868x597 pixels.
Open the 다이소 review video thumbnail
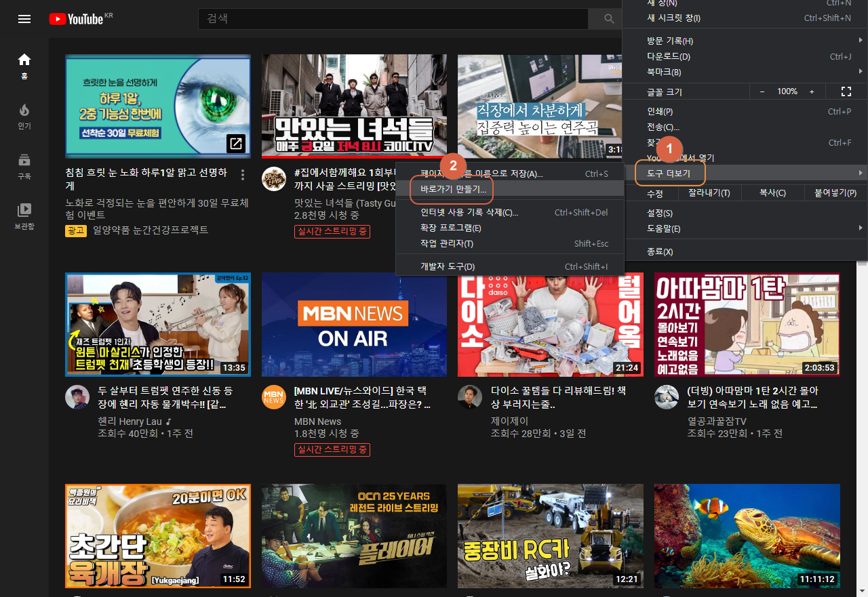pos(551,325)
